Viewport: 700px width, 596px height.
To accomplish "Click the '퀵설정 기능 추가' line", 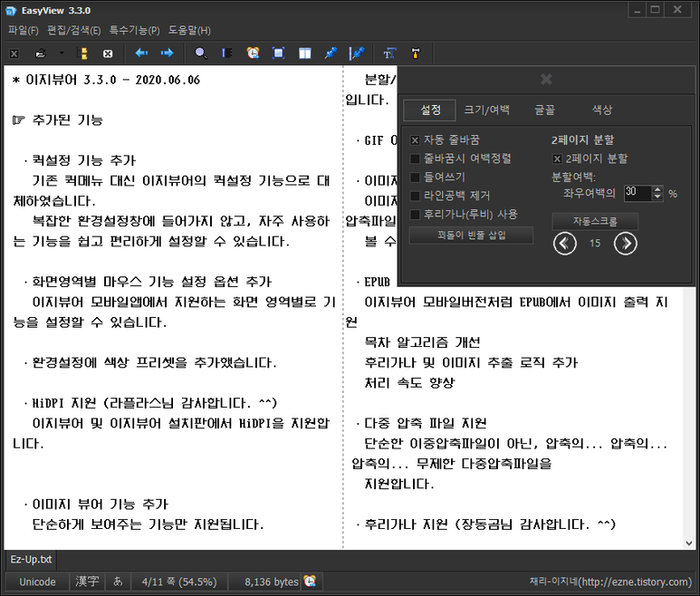I will pos(83,160).
